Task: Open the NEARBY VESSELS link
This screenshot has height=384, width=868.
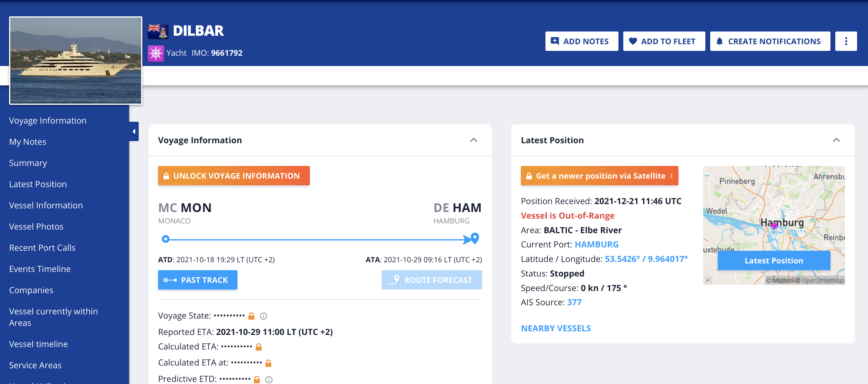Action: (x=556, y=328)
